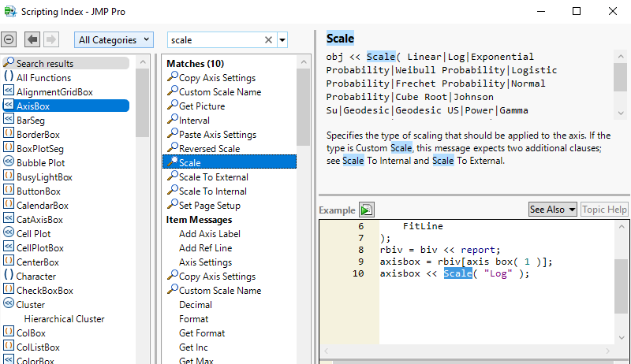Screen dimensions: 631x364
Task: Click the AlignmentGridBox object icon
Action: click(x=9, y=91)
